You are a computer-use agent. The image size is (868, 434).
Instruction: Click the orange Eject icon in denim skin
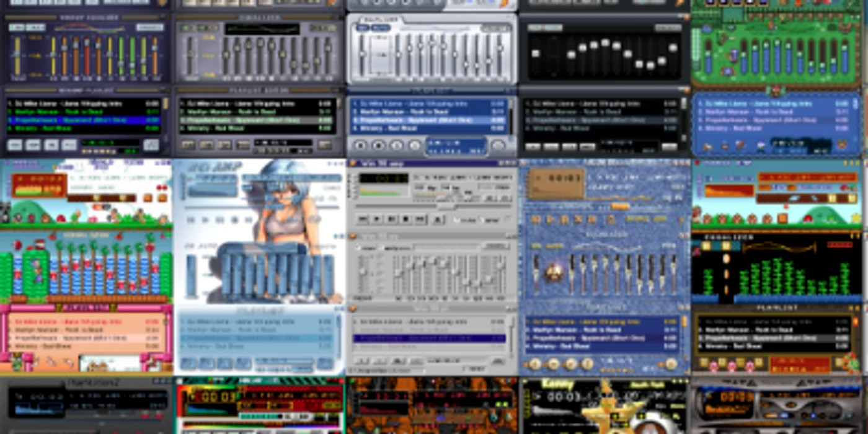611,219
